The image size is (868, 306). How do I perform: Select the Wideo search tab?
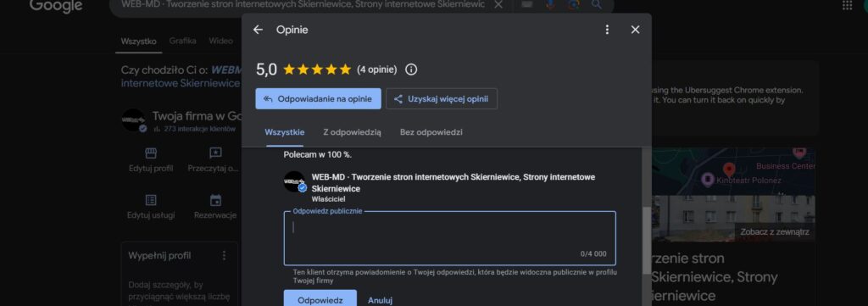[220, 41]
